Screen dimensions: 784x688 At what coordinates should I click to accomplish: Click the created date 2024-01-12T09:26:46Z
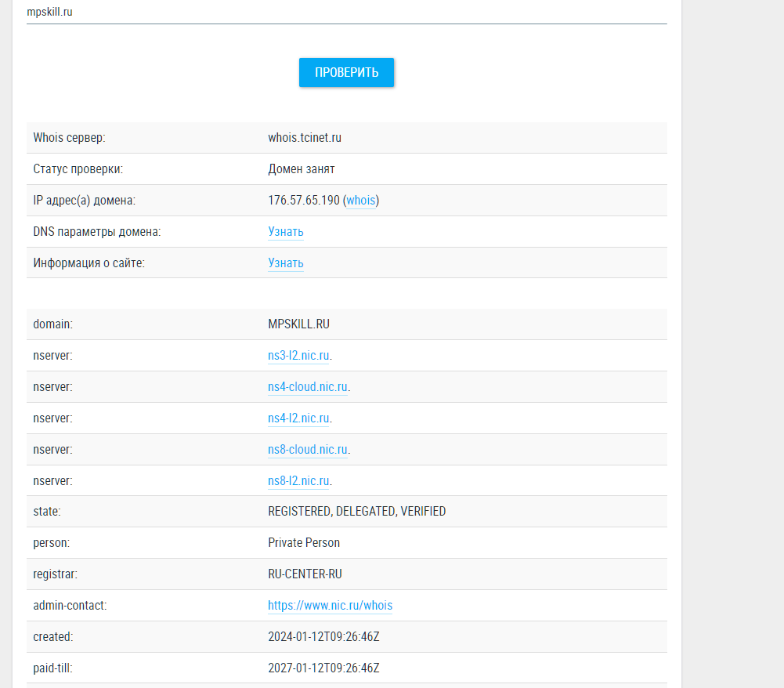[323, 637]
